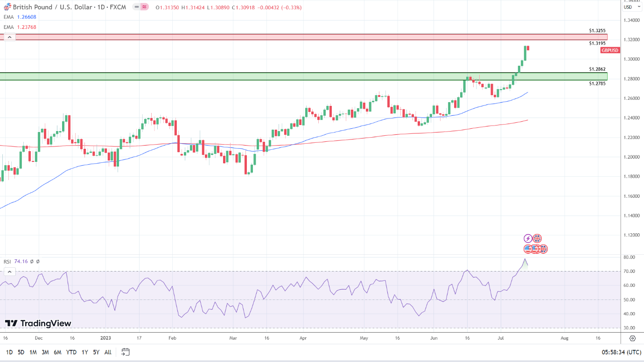Click the latest red candlestick near 1.31
The width and height of the screenshot is (644, 362).
click(x=528, y=48)
